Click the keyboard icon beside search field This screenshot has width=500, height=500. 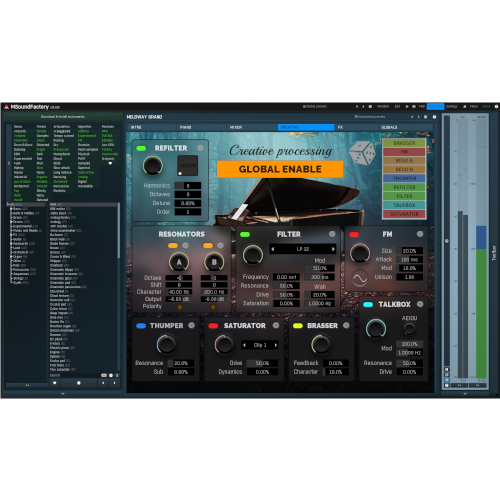pyautogui.click(x=104, y=375)
